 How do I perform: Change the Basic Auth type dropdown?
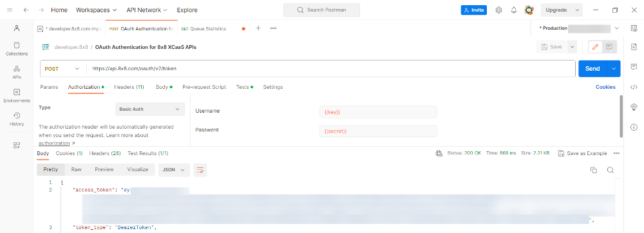(x=150, y=109)
